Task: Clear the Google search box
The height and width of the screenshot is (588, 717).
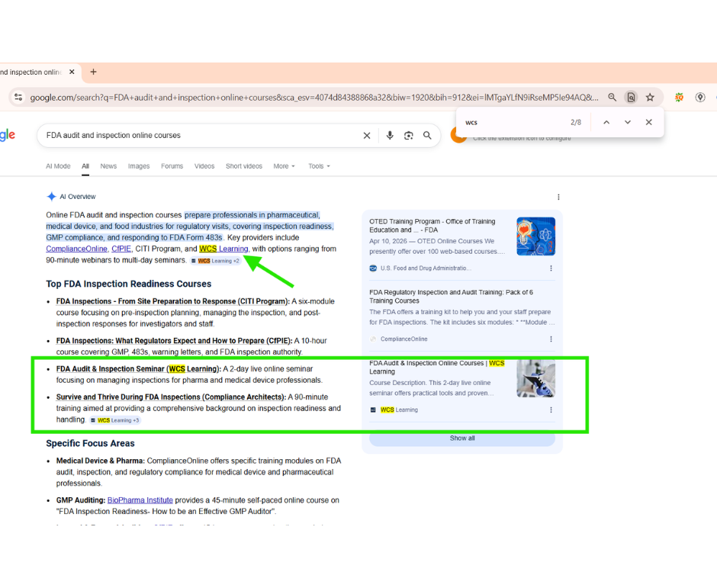Action: tap(367, 135)
